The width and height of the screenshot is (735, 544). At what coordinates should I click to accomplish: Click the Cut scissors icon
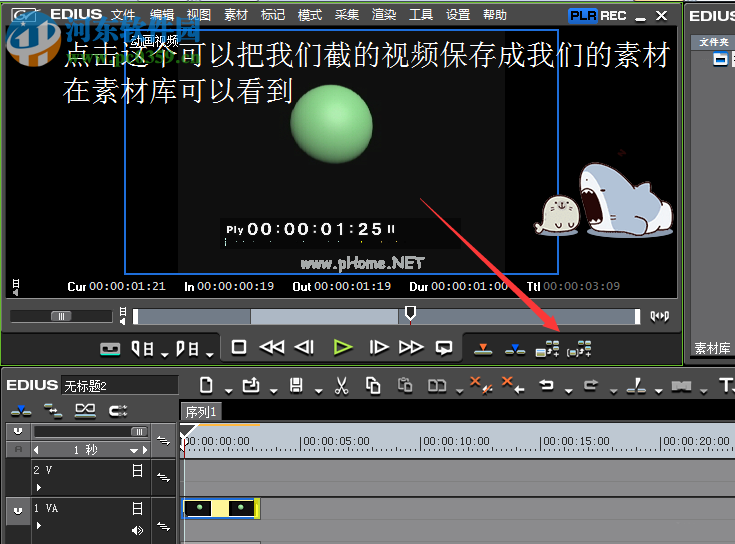pos(341,385)
